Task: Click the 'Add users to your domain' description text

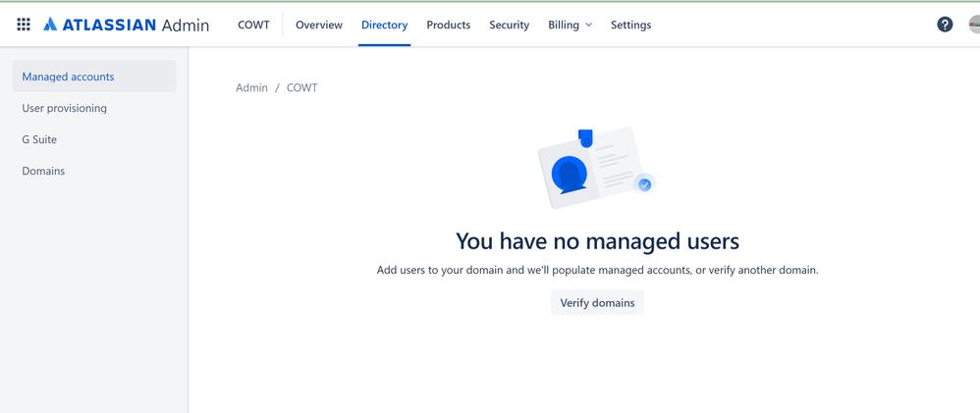Action: 597,271
